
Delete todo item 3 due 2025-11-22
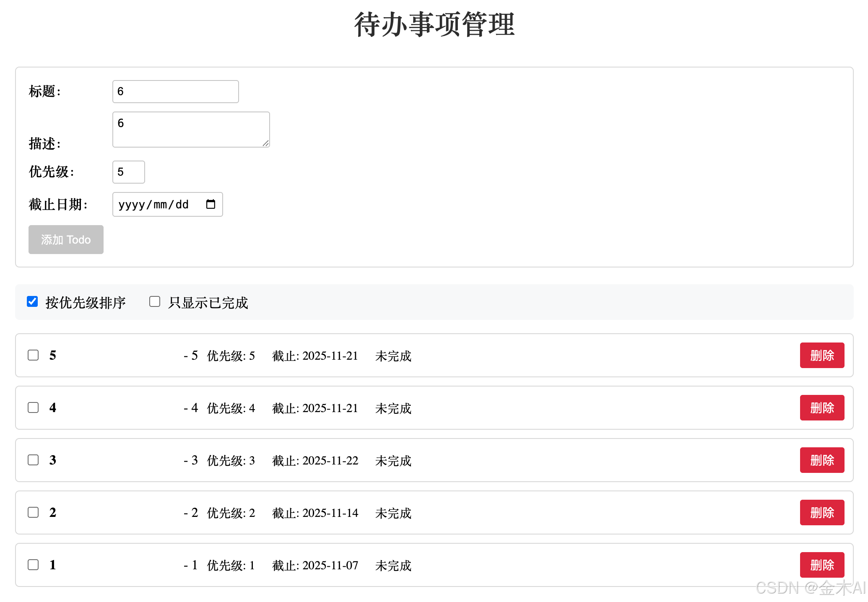coord(821,460)
